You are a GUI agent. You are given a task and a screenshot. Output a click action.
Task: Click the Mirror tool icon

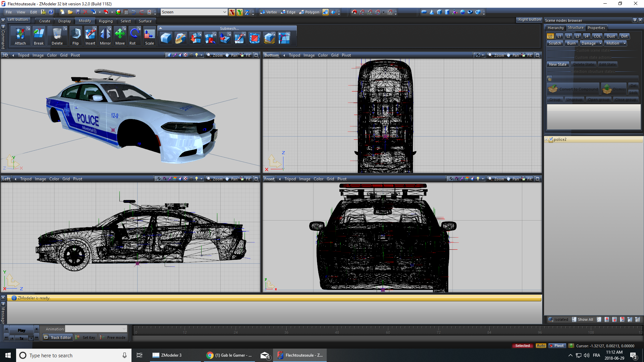[105, 36]
